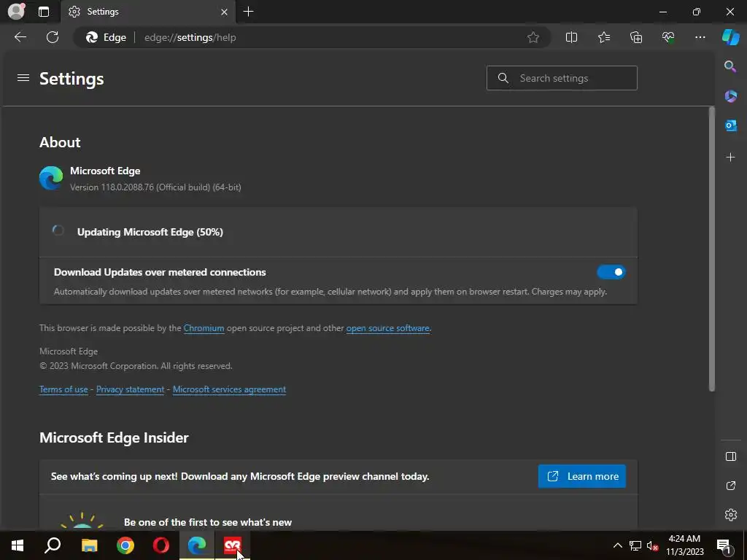Open Terms of use link
Viewport: 747px width, 560px height.
click(63, 389)
